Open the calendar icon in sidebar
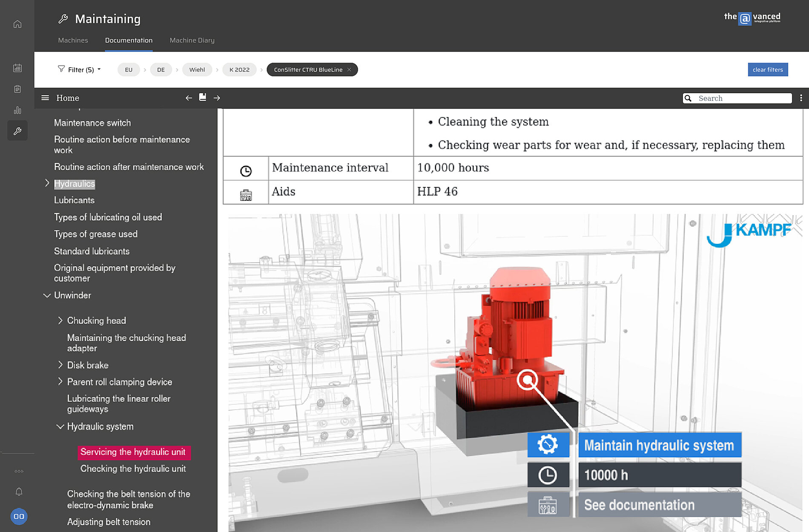The height and width of the screenshot is (532, 809). point(17,68)
